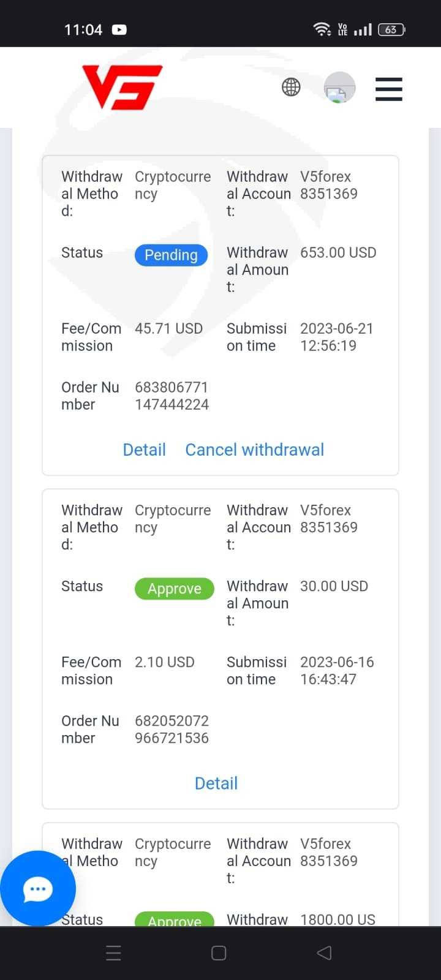Open Detail of pending 653.00 USD withdrawal

(144, 450)
